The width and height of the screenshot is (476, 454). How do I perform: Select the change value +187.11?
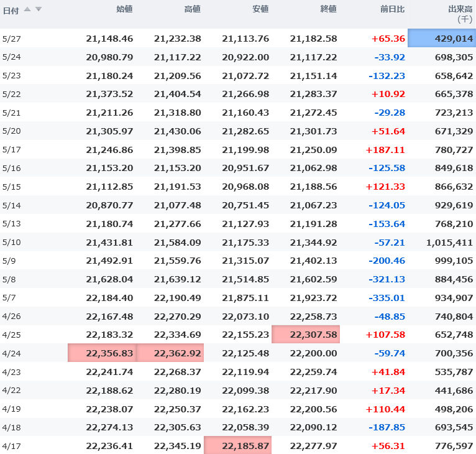pyautogui.click(x=385, y=150)
